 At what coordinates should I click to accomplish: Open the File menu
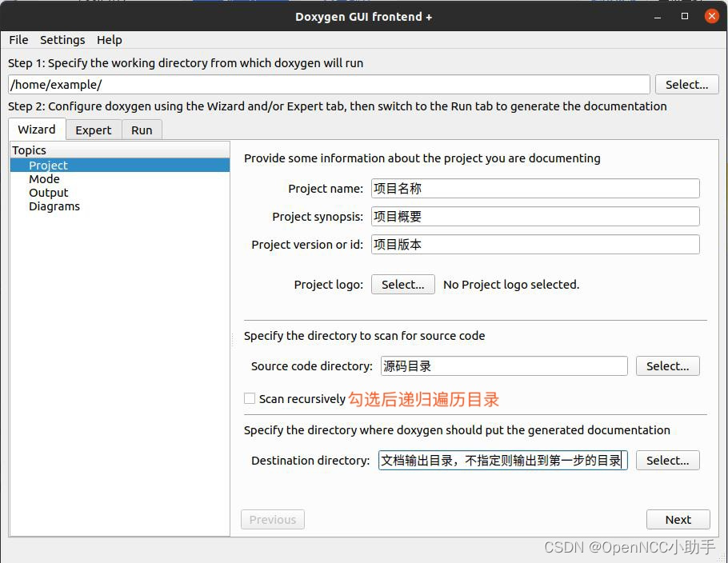pos(18,40)
